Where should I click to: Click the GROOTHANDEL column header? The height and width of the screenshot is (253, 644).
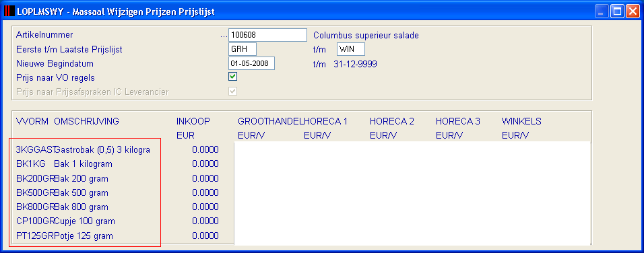tap(270, 121)
